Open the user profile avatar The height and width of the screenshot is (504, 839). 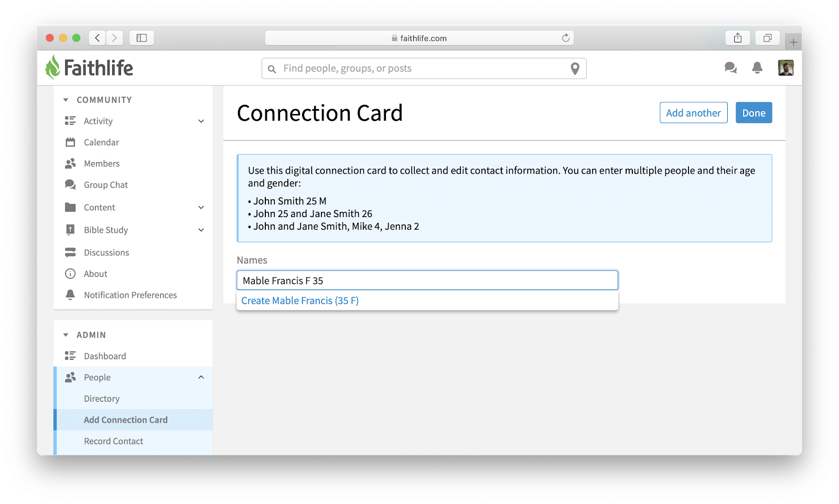pos(786,68)
